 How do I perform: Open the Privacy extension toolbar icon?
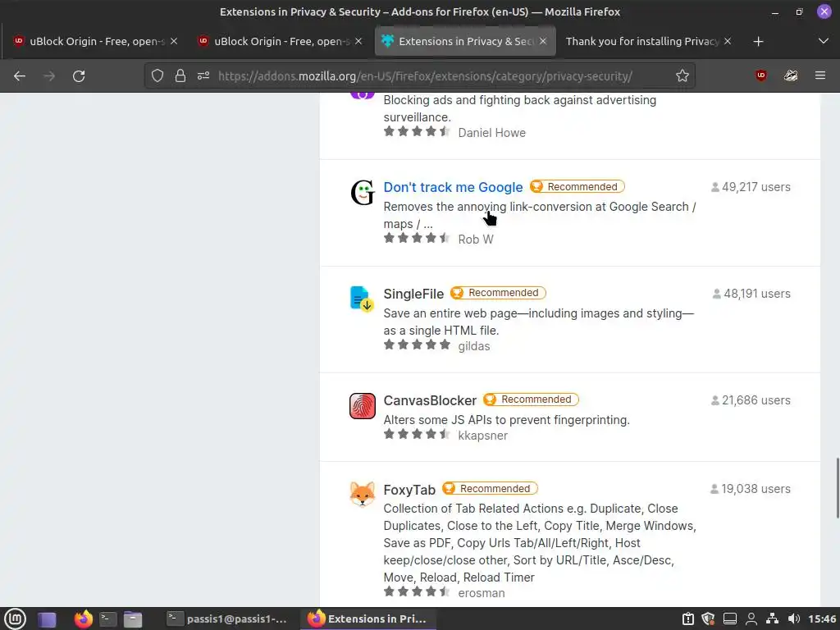pyautogui.click(x=791, y=75)
